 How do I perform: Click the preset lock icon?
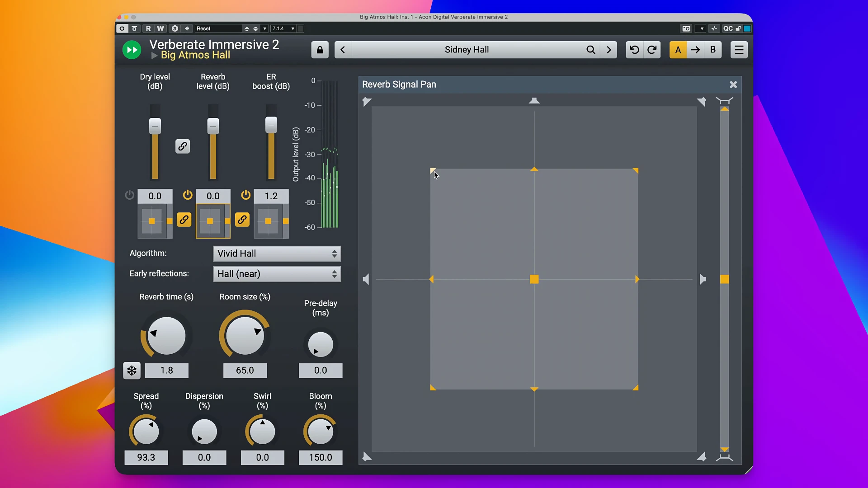320,50
